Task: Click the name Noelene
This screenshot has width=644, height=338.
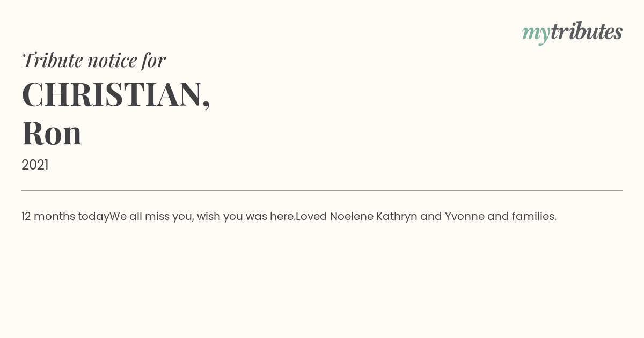Action: point(351,216)
